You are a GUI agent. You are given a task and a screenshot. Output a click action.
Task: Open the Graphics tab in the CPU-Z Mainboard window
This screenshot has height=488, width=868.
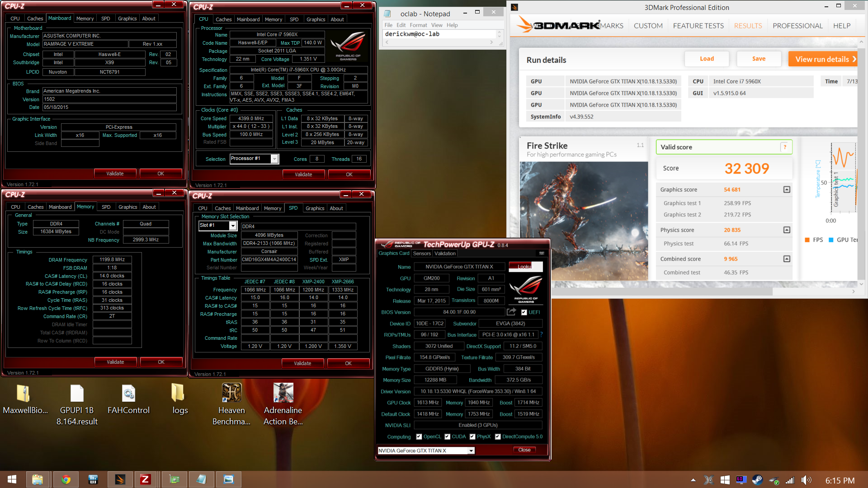(127, 19)
